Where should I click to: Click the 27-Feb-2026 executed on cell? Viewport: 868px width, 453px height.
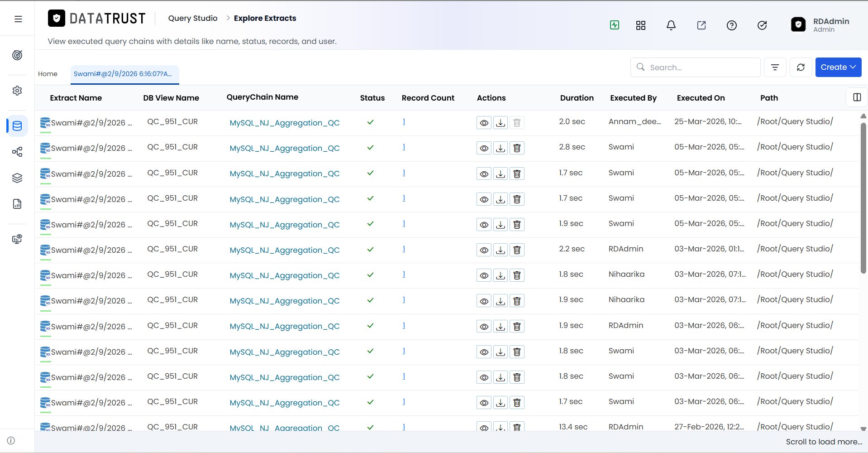709,427
